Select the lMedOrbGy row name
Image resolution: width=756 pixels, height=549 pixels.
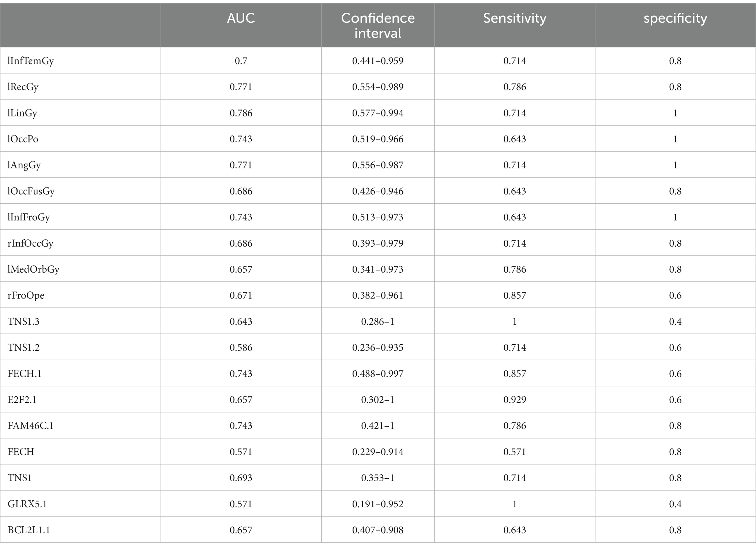[34, 269]
